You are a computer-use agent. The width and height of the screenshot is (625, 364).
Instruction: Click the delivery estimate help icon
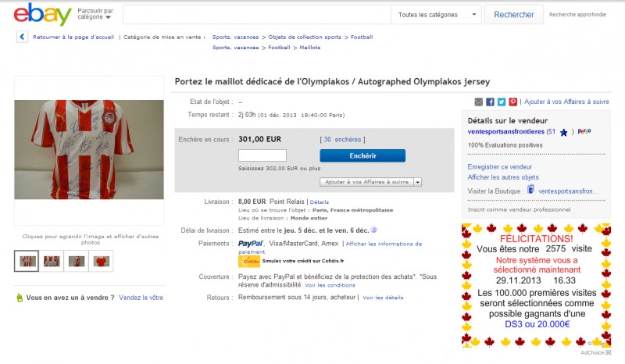(x=374, y=230)
